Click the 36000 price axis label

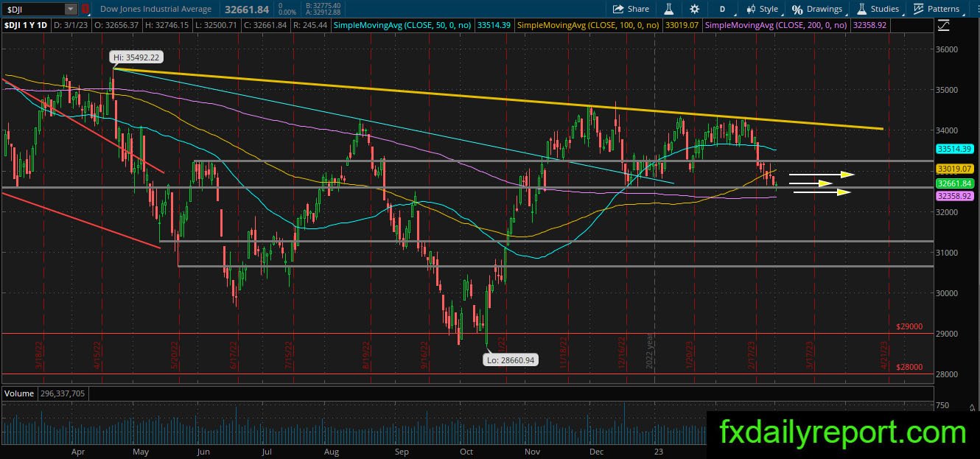point(948,49)
